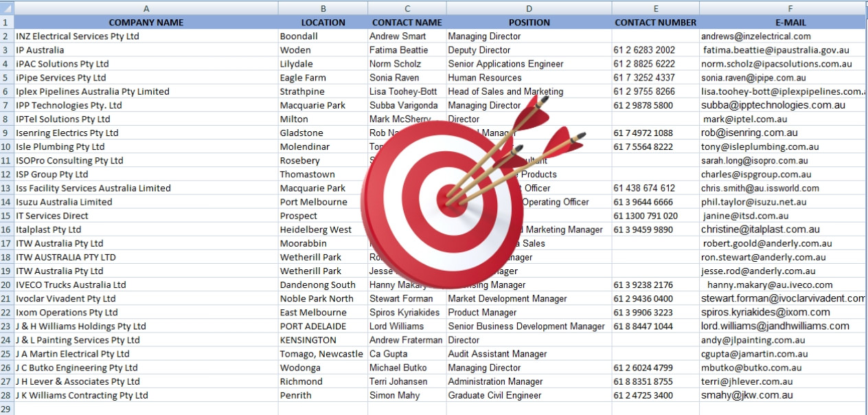The image size is (868, 415).
Task: Select cell Isenring Electrics Pty Ltd
Action: [146, 133]
